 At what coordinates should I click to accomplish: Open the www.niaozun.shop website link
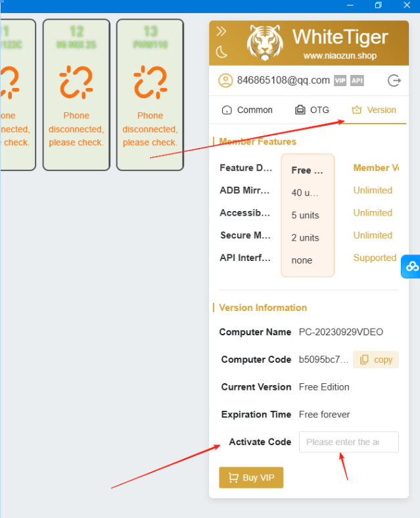[340, 55]
